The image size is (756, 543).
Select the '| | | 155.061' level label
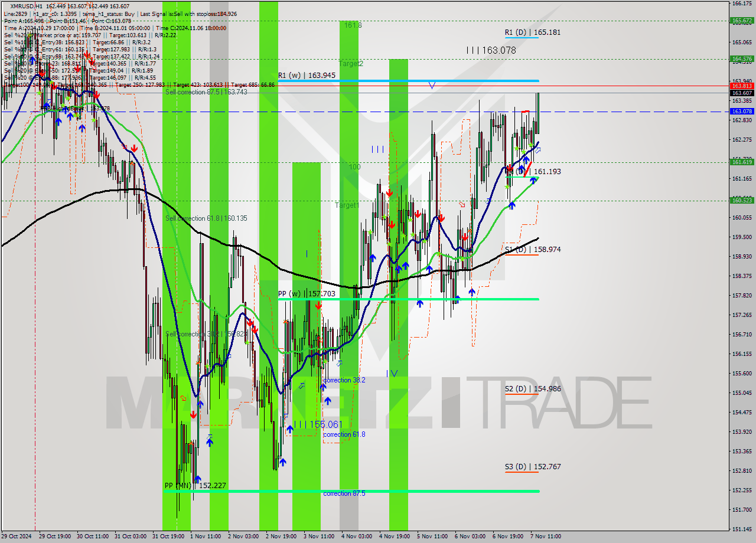click(x=319, y=424)
